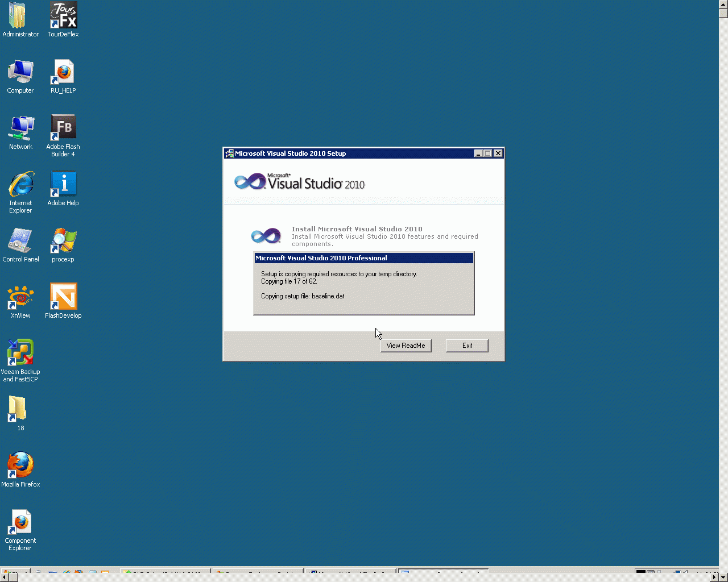Click 'Setup is copying required resources' message
Viewport: 728px width, 582px height.
[x=339, y=274]
